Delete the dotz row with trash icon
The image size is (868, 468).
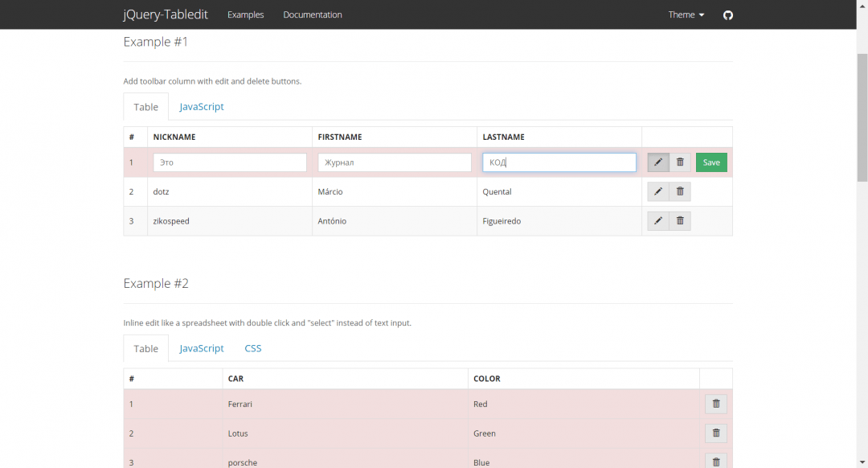[x=680, y=191]
